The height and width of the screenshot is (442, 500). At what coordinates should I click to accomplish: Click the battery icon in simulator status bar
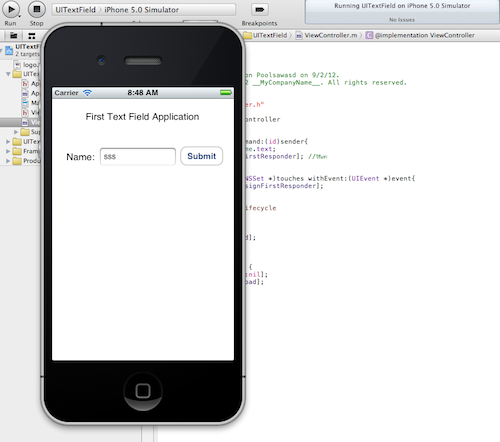tap(226, 92)
